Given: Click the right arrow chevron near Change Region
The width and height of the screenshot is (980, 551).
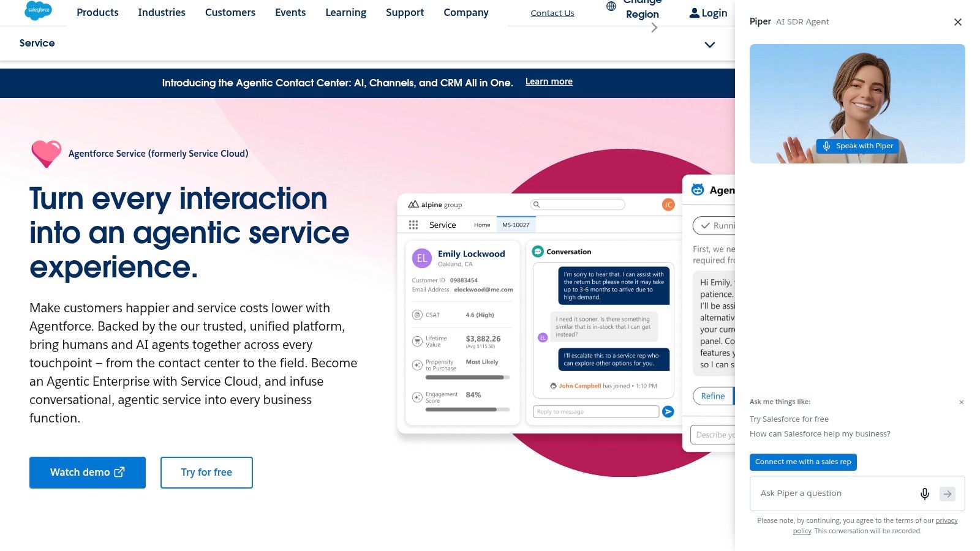Looking at the screenshot, I should point(654,28).
